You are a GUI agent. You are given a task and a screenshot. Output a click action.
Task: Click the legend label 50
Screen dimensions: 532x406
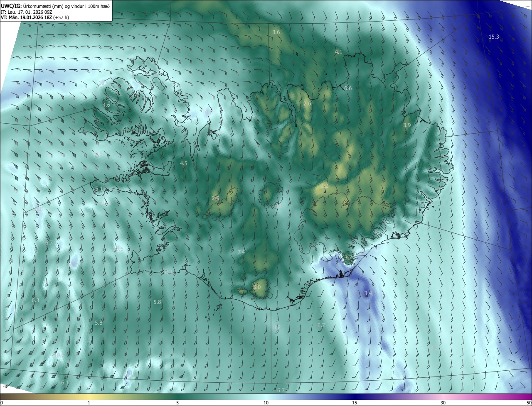click(x=529, y=403)
